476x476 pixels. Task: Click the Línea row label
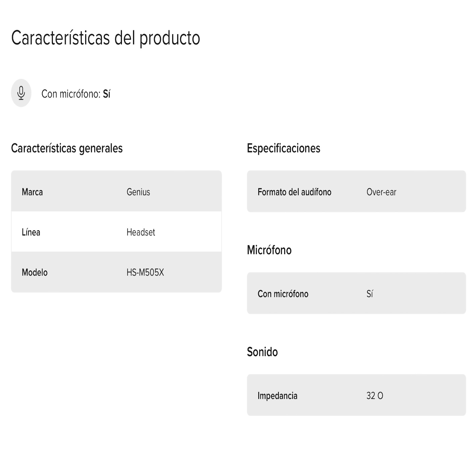click(31, 232)
